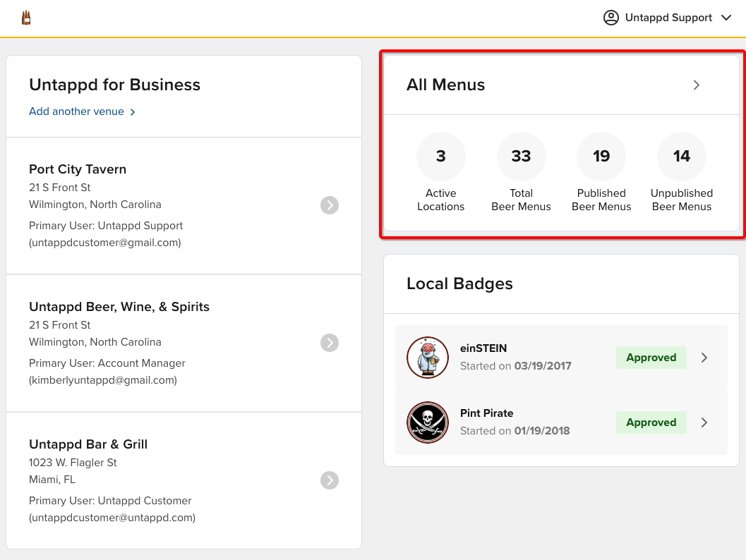Click the einSTEIN badge title
Screen dimensions: 746x560
click(483, 348)
